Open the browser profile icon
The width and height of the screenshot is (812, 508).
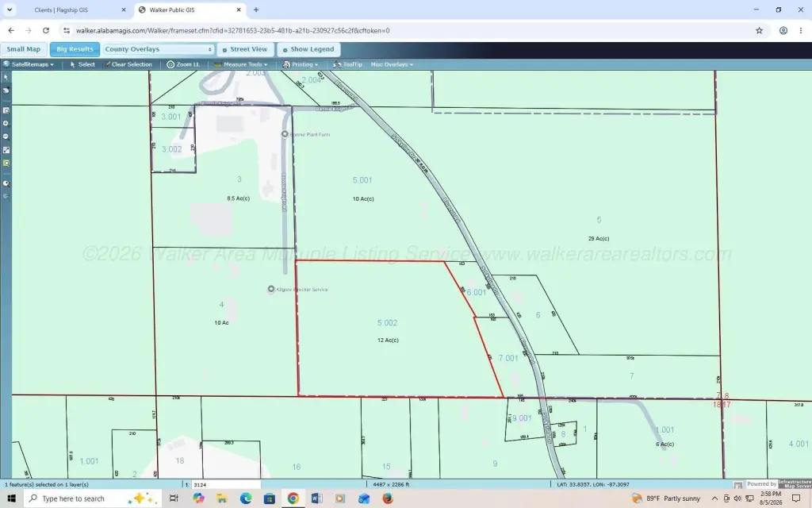[x=783, y=31]
